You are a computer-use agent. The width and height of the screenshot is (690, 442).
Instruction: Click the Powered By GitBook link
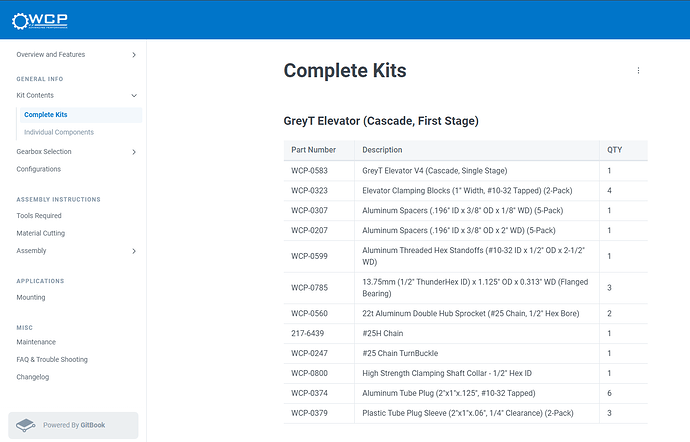pos(73,425)
